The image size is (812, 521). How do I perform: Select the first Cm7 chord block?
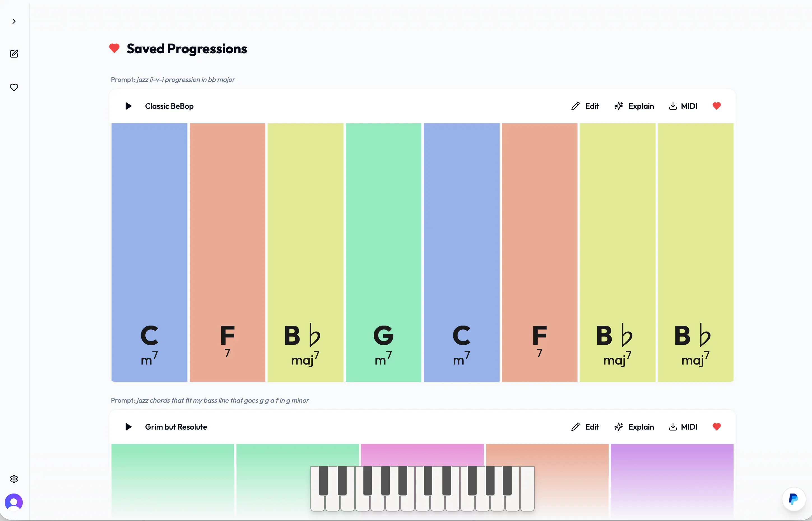point(149,252)
